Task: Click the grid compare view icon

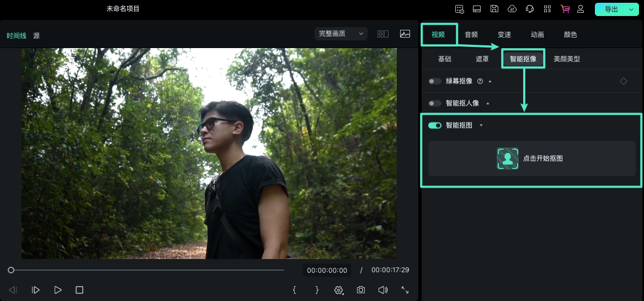Action: 383,34
